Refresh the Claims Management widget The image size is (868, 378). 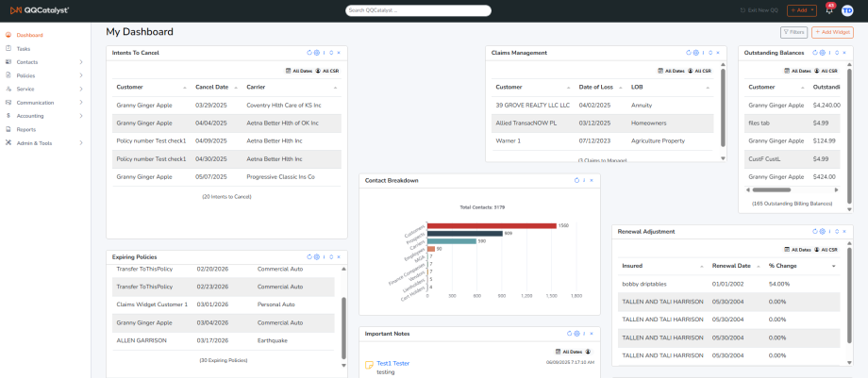coord(689,53)
